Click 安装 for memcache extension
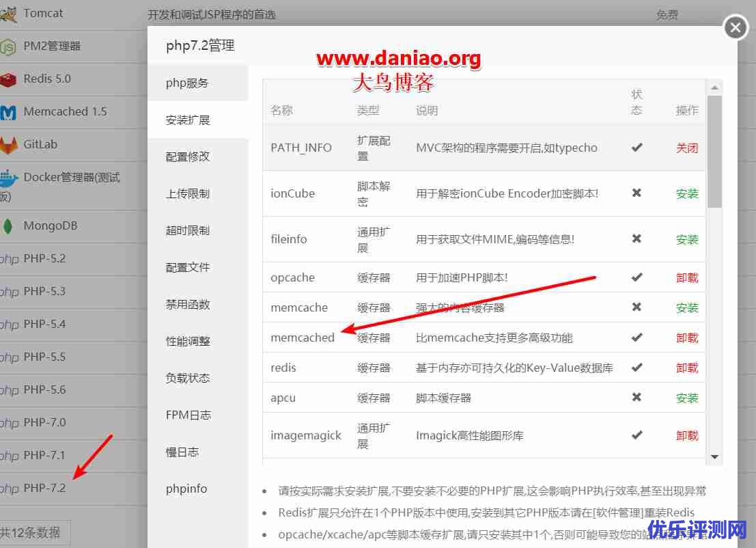 (686, 307)
